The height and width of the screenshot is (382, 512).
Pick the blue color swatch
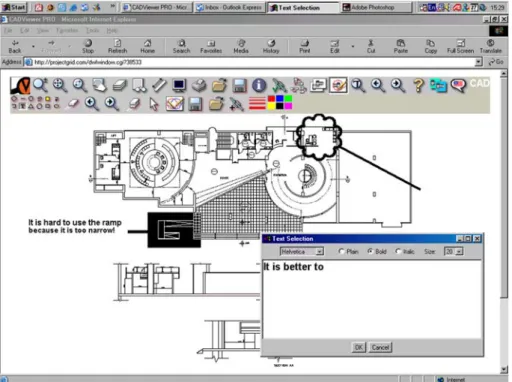tap(280, 99)
